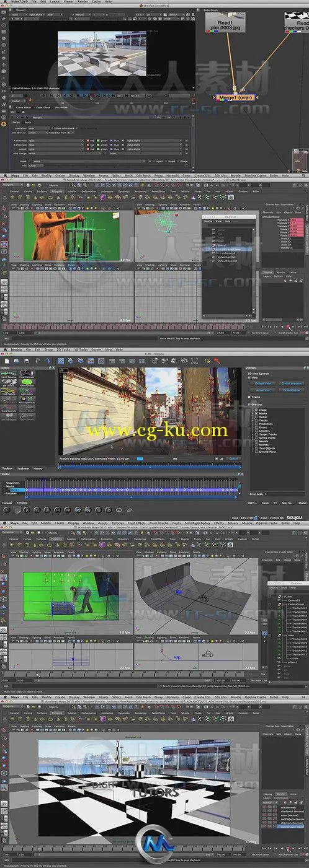Switch to the History tab in boujou
Image resolution: width=309 pixels, height=868 pixels.
click(x=38, y=468)
